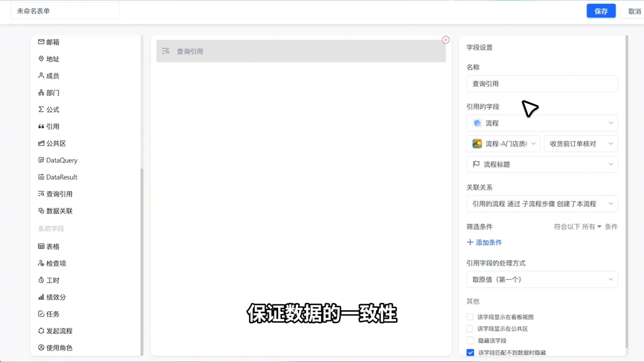The width and height of the screenshot is (644, 362).
Task: Select the 引用 quote icon
Action: [x=41, y=126]
